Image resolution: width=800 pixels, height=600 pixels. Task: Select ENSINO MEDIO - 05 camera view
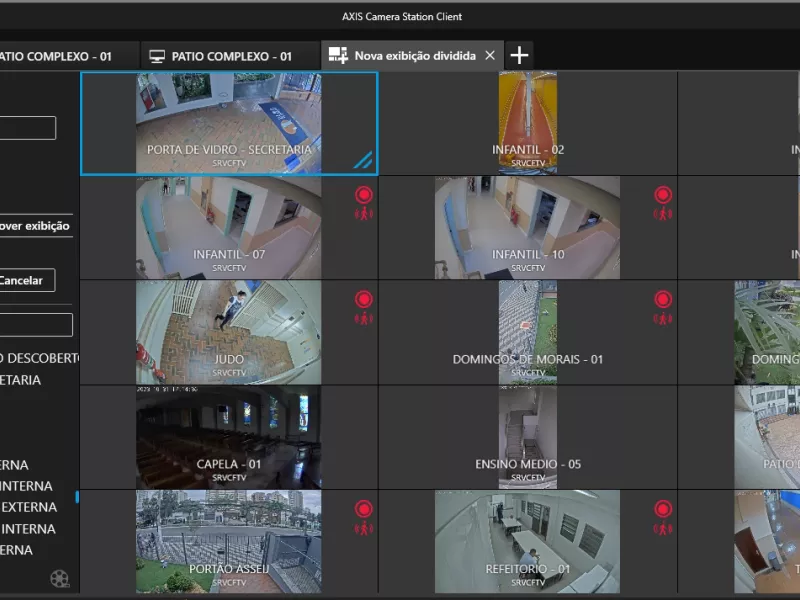pos(528,437)
